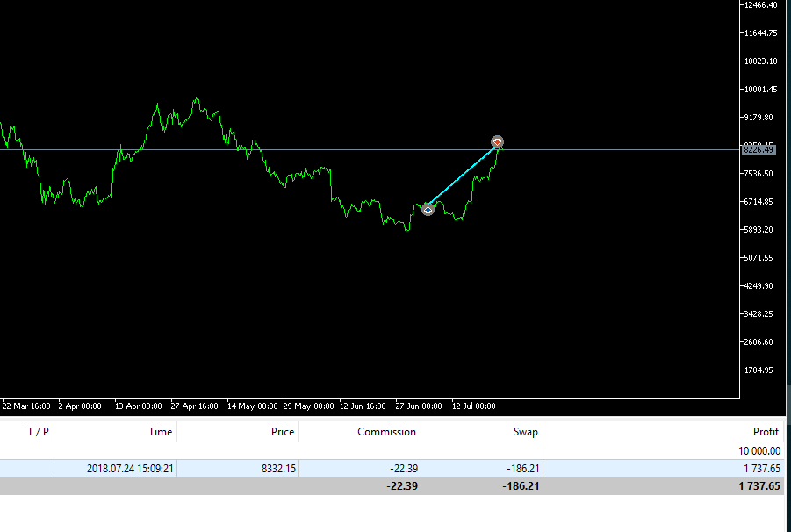Click the 12 Jul 00:00 time axis label

[x=473, y=406]
